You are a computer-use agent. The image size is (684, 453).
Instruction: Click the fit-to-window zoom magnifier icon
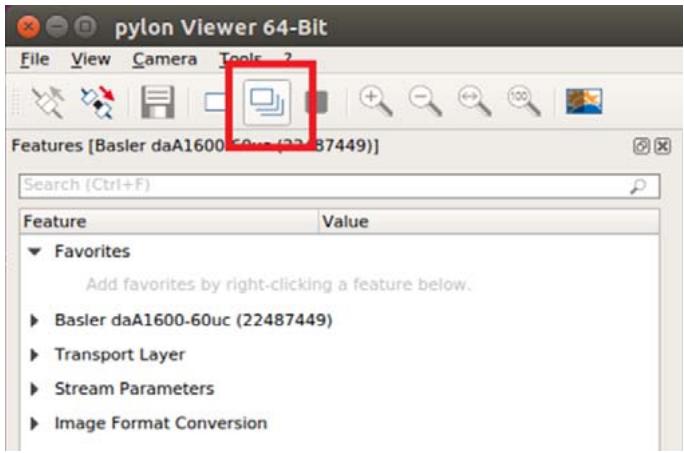click(x=475, y=101)
